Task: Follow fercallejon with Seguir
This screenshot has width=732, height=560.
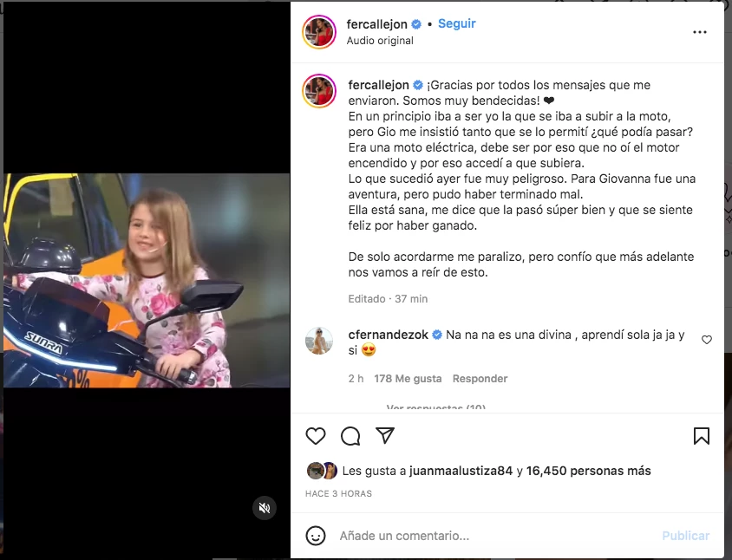Action: click(x=456, y=23)
